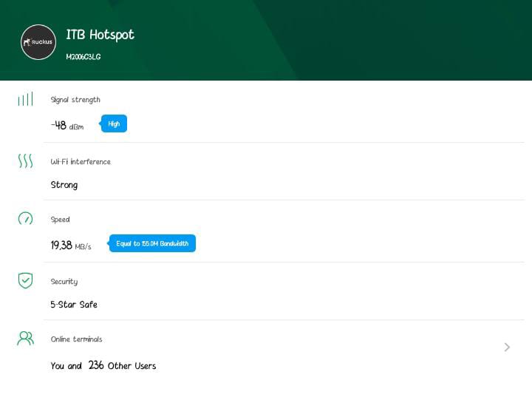This screenshot has width=532, height=403.
Task: Click the "Equal to 155.0M Bandwidth" badge
Action: pyautogui.click(x=152, y=244)
